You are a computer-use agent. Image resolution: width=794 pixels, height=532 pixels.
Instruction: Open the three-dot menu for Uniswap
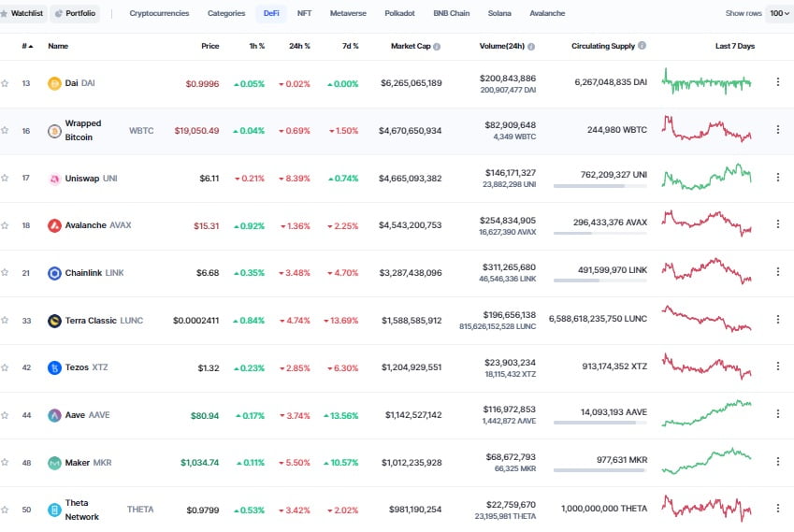[x=777, y=178]
